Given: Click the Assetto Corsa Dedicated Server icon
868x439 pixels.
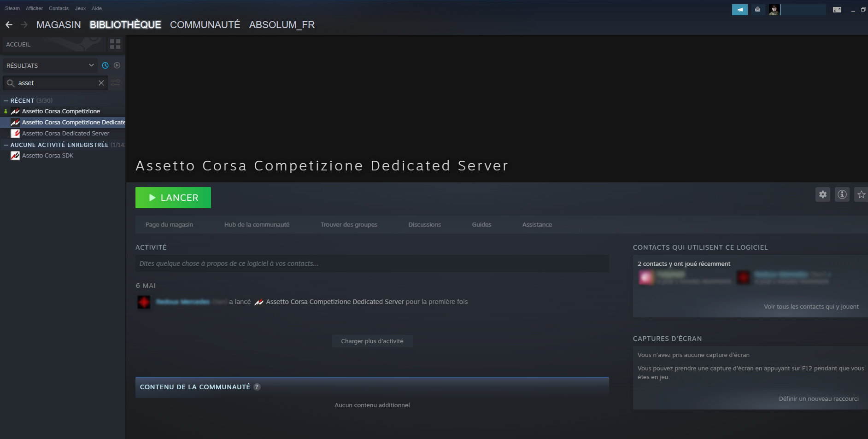Looking at the screenshot, I should coord(15,134).
